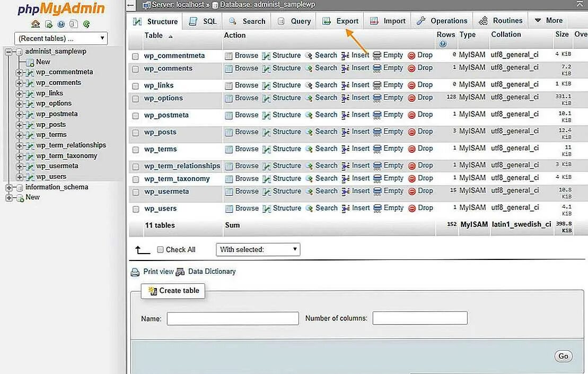This screenshot has height=374, width=588.
Task: Click the Structure icon for wp_comments row
Action: click(x=266, y=68)
